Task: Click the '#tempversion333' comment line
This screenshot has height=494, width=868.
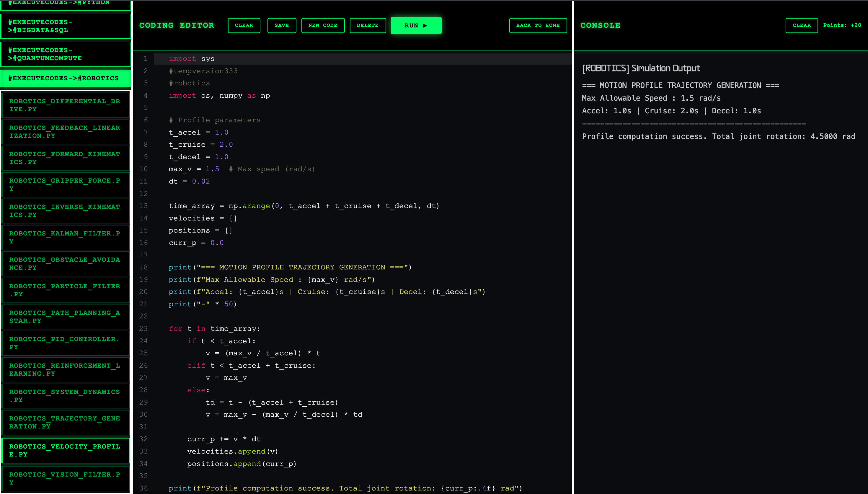Action: point(203,71)
